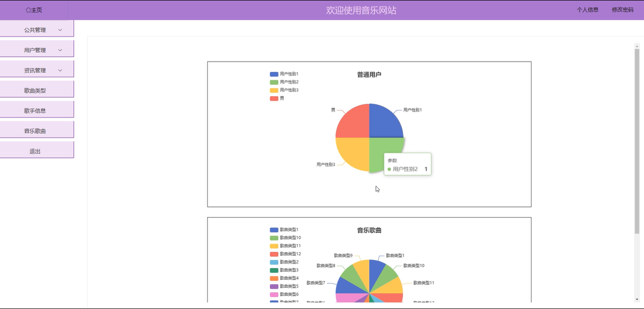Toggle the 歌曲类型10 legend item
Viewport: 644px width, 309px height.
286,237
